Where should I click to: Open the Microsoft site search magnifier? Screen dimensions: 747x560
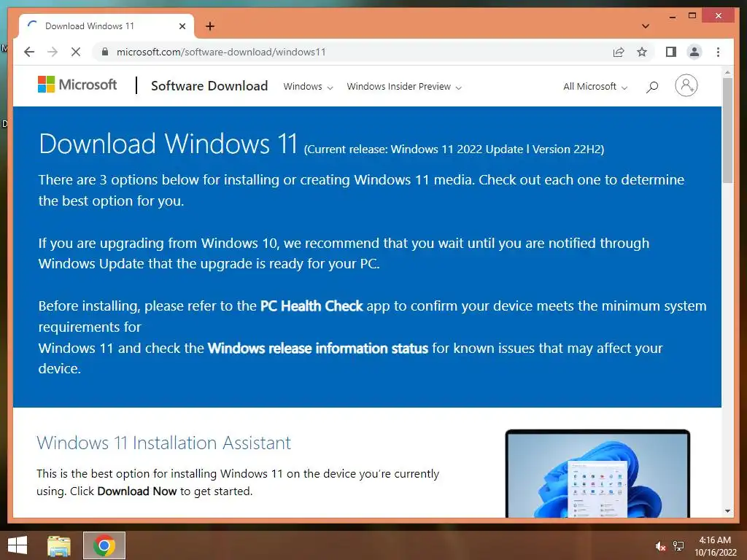click(652, 87)
